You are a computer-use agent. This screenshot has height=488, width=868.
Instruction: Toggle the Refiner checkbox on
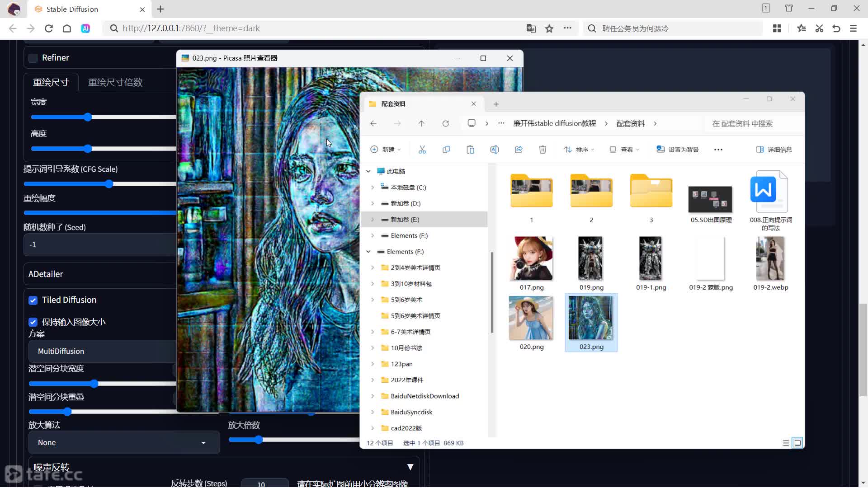(x=33, y=57)
